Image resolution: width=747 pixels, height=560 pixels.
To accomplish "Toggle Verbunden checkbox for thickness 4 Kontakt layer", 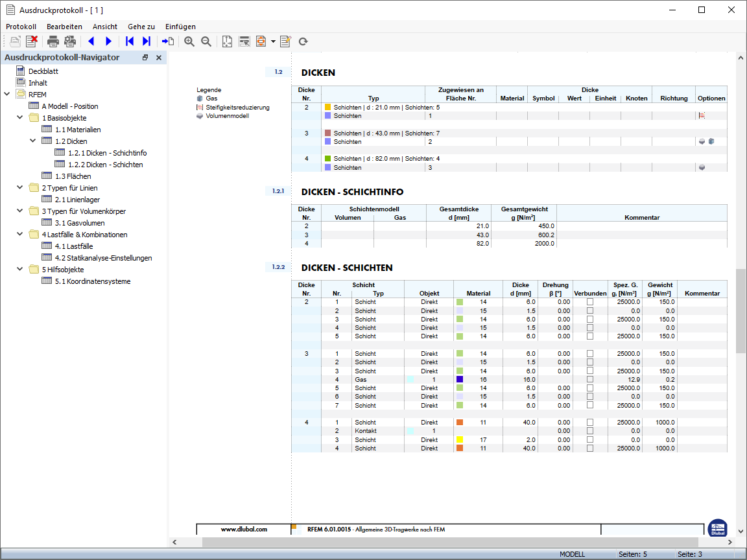I will (590, 431).
